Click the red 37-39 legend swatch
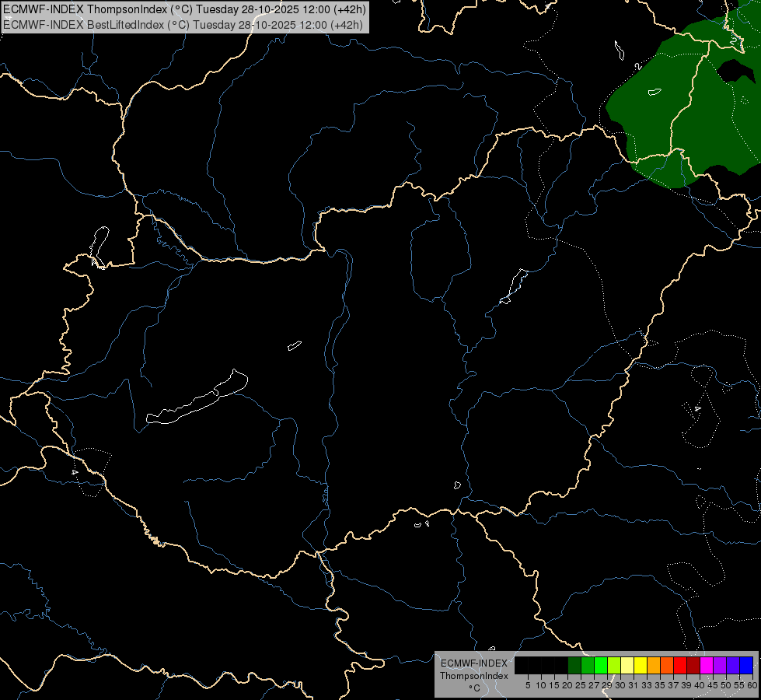 pos(680,666)
